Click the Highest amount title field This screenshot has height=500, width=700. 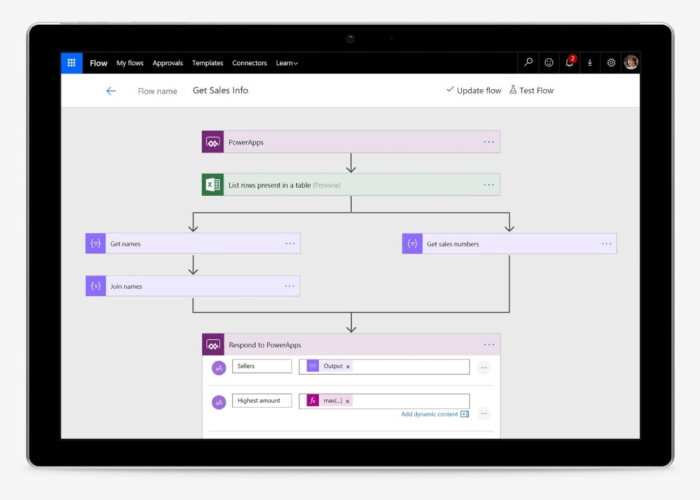coord(262,400)
